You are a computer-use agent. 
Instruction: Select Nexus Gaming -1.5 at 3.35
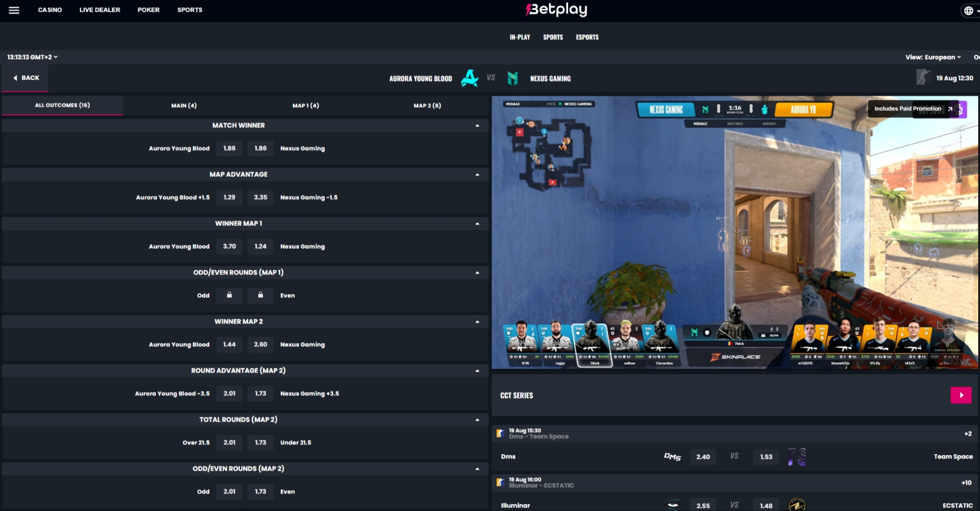click(260, 197)
